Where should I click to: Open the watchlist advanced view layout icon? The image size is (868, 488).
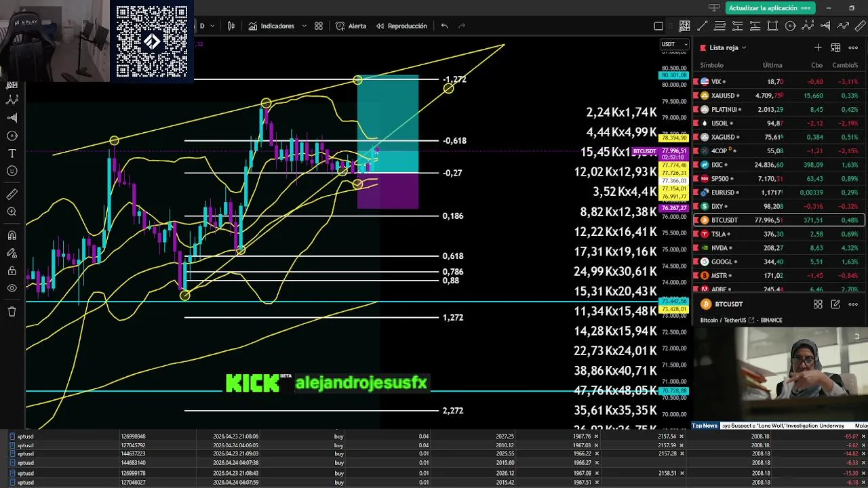pos(835,47)
